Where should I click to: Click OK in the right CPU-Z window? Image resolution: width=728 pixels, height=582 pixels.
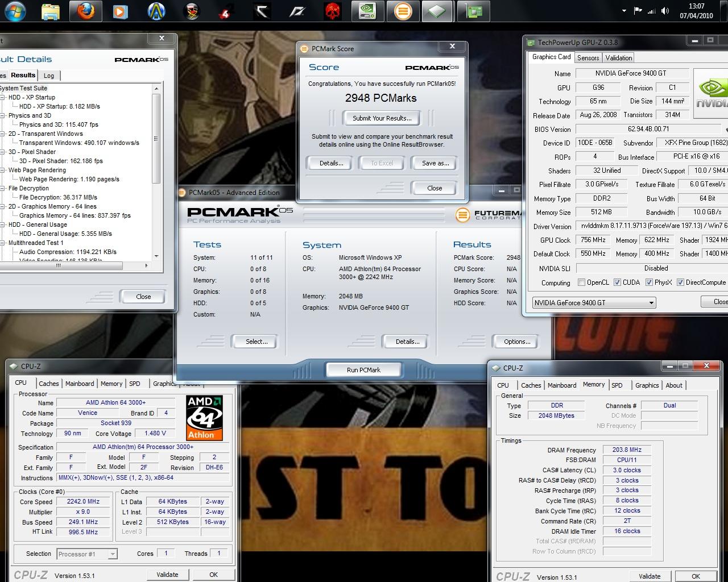696,576
